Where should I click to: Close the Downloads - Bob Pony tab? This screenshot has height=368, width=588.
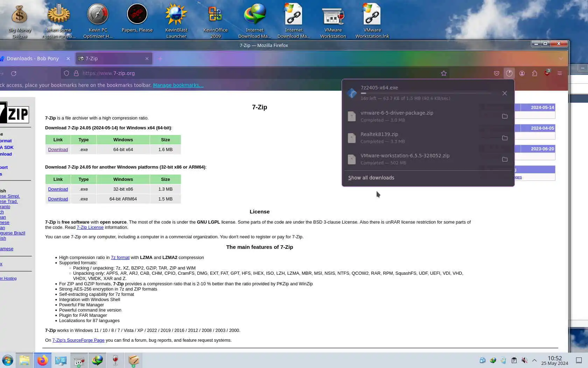coord(68,59)
